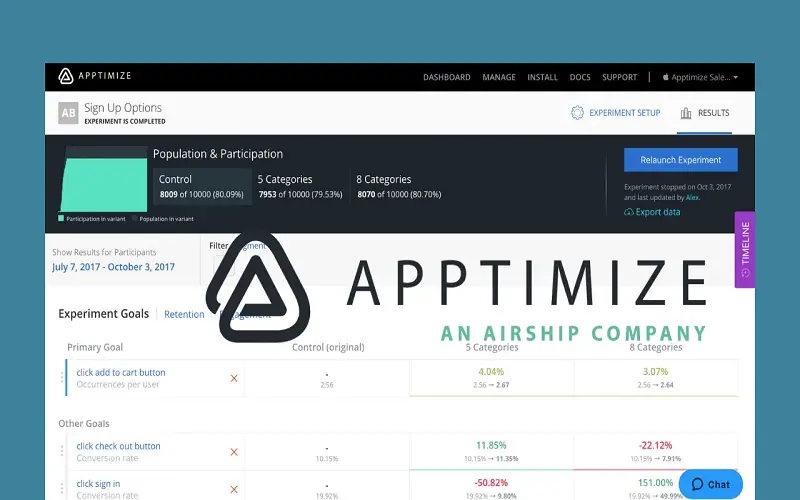Click the Relaunch Experiment button
Viewport: 800px width, 500px height.
pyautogui.click(x=681, y=160)
